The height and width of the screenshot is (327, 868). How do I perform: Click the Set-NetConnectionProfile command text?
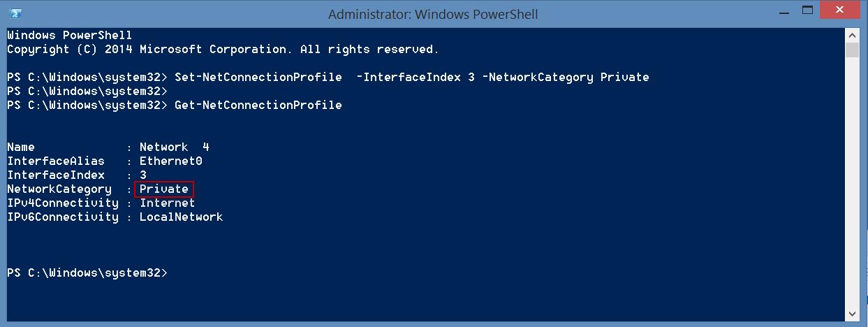click(258, 78)
